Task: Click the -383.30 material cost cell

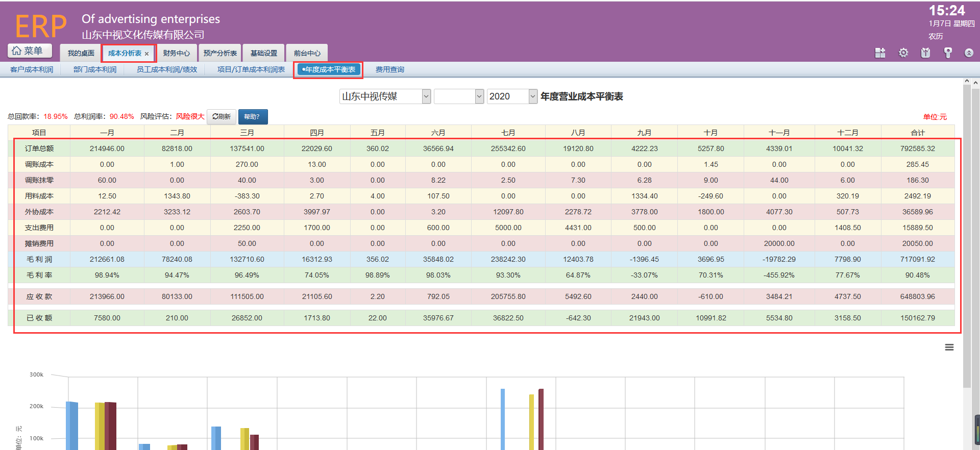Action: 247,196
